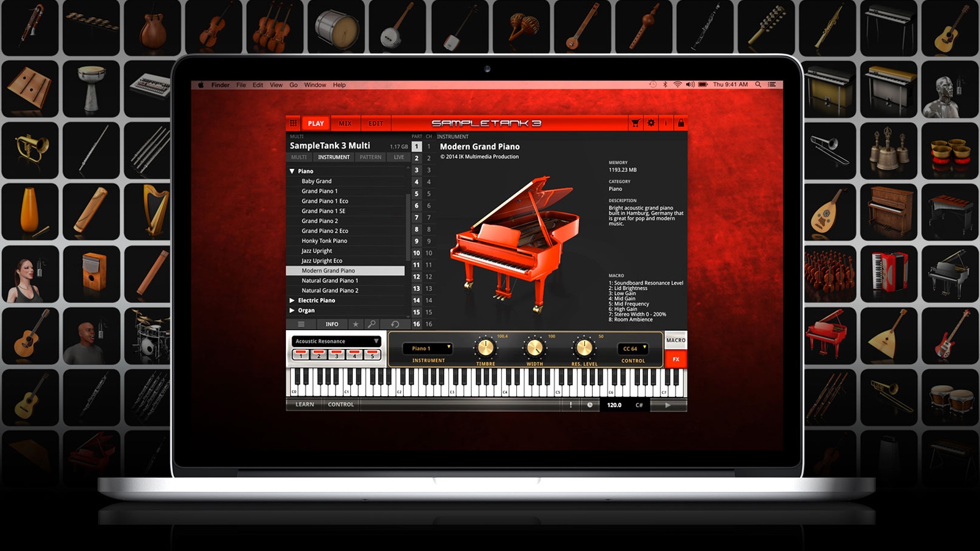Click the circular reload arrow icon
Image resolution: width=980 pixels, height=551 pixels.
pyautogui.click(x=395, y=324)
